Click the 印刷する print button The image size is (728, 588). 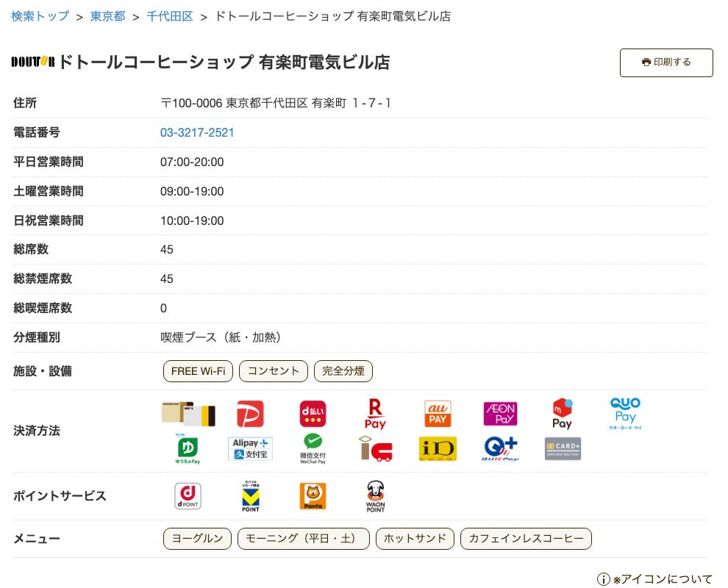665,62
